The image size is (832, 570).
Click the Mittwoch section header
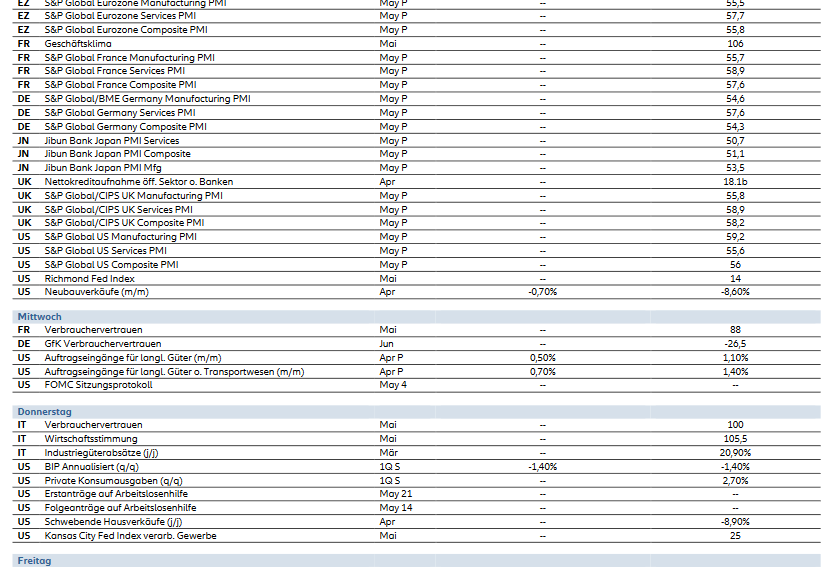click(39, 316)
